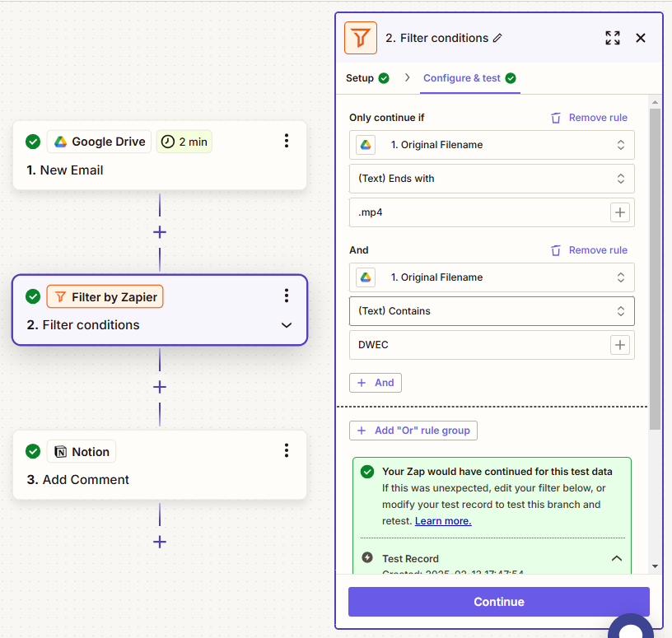
Task: Expand the Filter conditions step chevron
Action: coord(286,325)
